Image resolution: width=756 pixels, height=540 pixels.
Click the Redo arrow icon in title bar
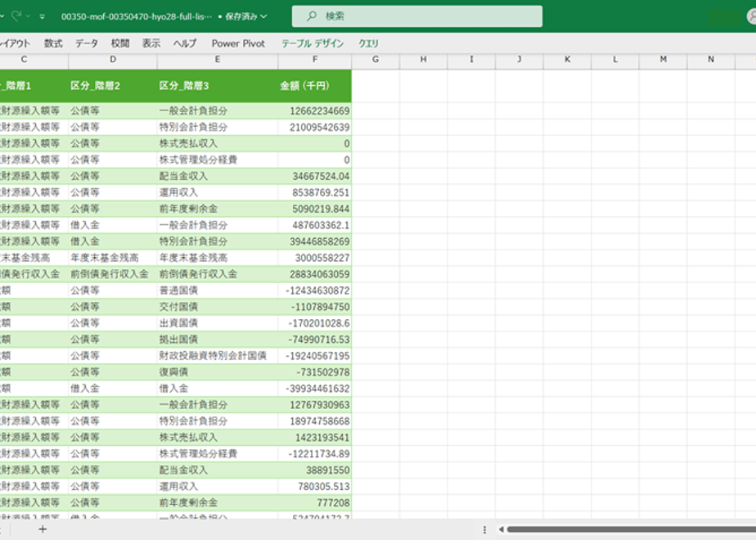coord(16,16)
